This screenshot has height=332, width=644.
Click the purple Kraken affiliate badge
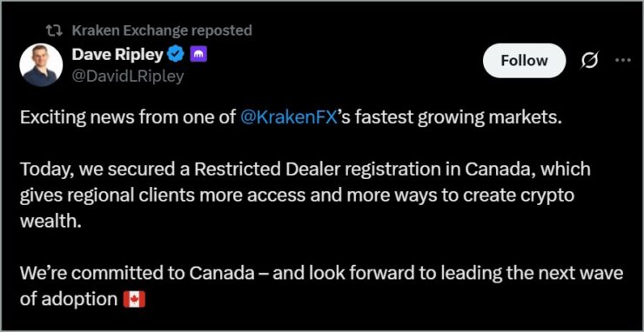click(198, 54)
